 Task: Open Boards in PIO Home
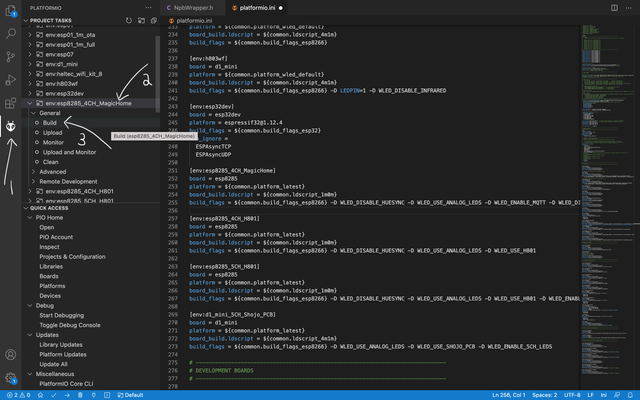click(x=49, y=276)
